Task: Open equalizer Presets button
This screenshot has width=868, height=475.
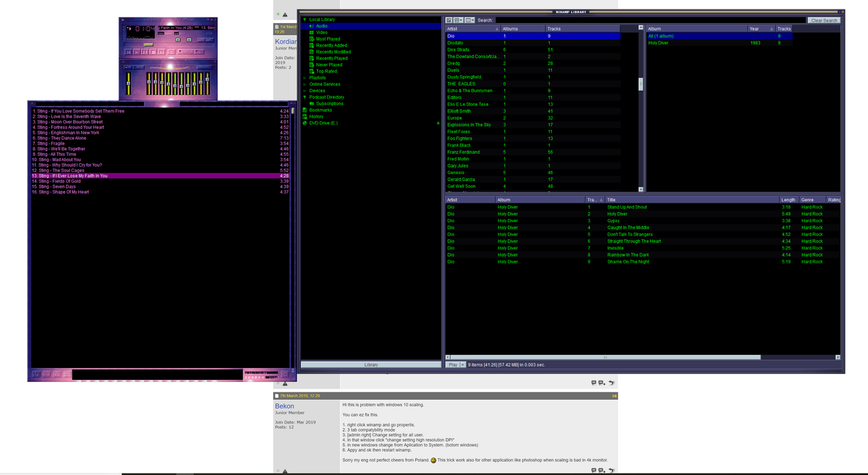Action: (204, 67)
